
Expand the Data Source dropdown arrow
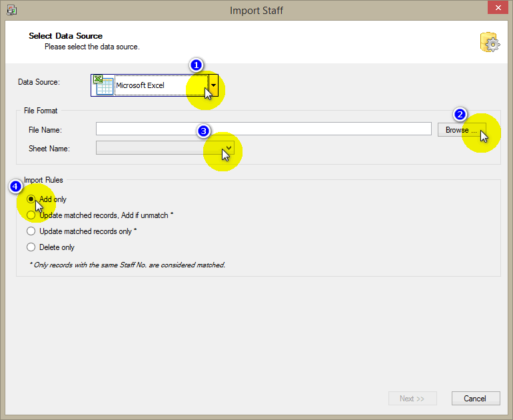(x=213, y=85)
